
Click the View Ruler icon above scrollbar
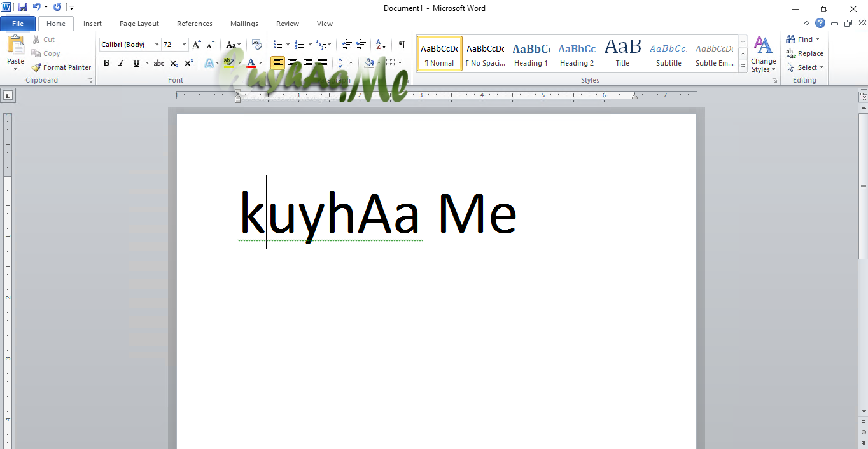[863, 97]
